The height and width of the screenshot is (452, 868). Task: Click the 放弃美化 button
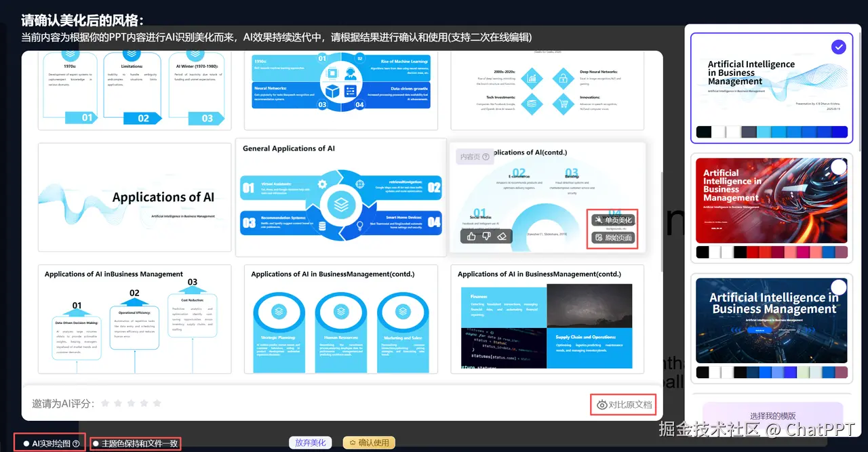tap(311, 442)
